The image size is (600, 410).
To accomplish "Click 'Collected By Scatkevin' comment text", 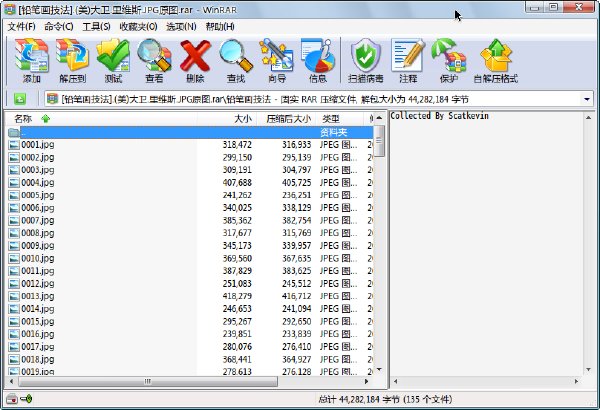I will click(439, 116).
